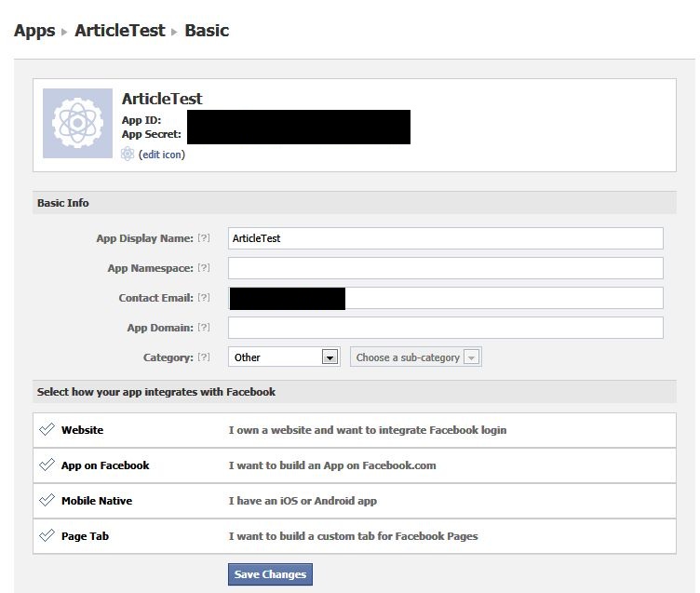Screen dimensions: 700x593
Task: Open the Category dropdown showing Other
Action: (285, 357)
